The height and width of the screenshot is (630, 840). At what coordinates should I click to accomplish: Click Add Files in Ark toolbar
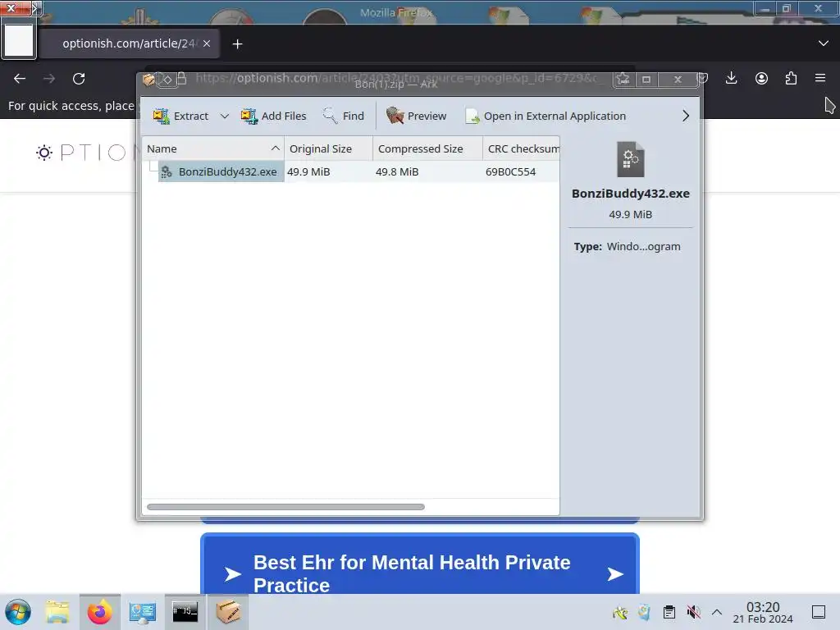(274, 116)
